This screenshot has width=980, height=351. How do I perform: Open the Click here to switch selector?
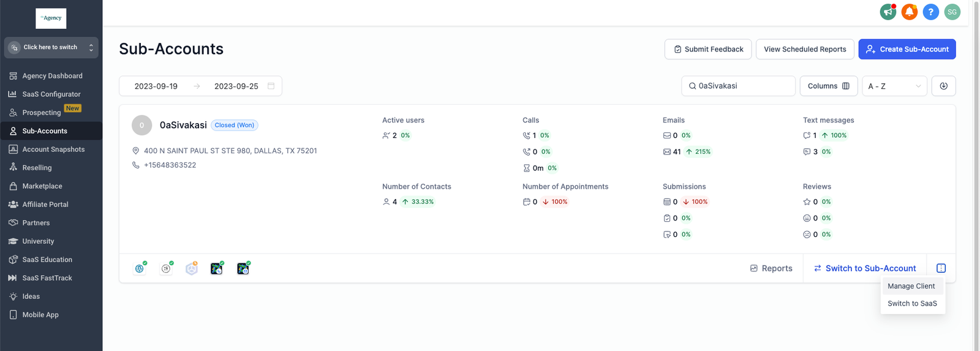click(x=51, y=47)
